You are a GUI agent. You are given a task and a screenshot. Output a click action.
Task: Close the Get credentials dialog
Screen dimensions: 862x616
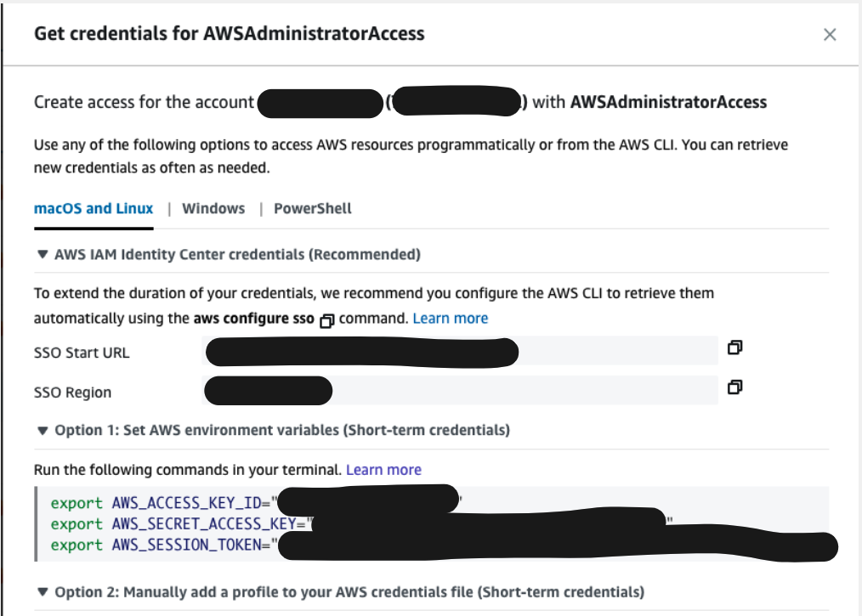click(831, 35)
